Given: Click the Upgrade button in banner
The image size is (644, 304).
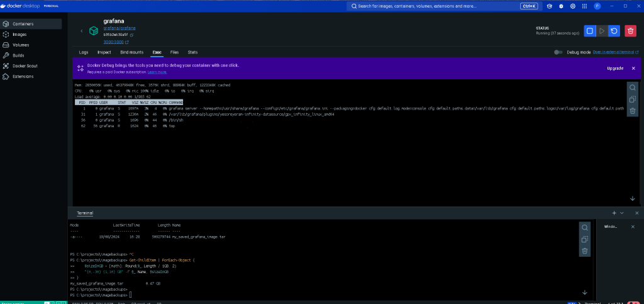Looking at the screenshot, I should coord(615,68).
